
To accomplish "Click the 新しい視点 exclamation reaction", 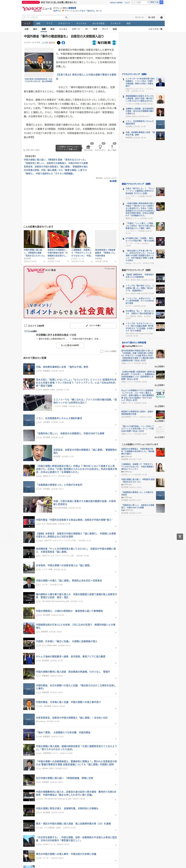I will 112,148.
